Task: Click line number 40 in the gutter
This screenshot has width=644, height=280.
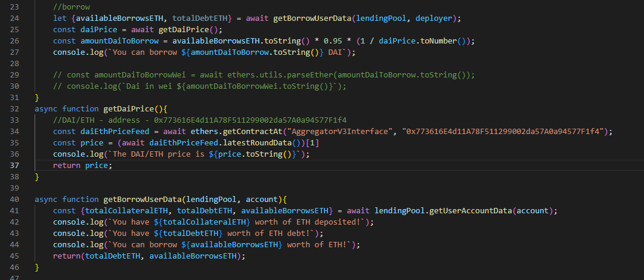Action: 14,200
